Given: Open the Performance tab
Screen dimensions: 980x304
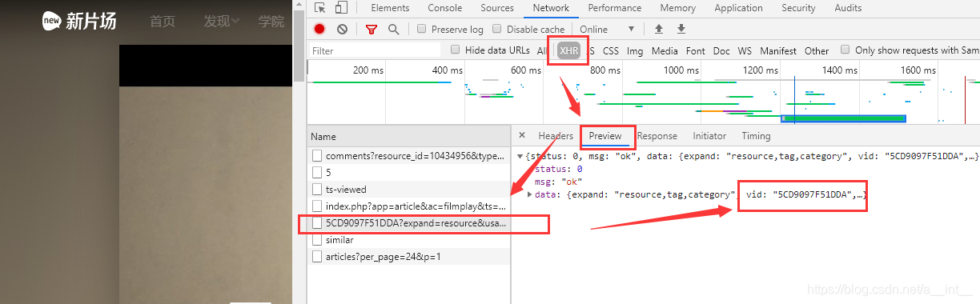Looking at the screenshot, I should pyautogui.click(x=615, y=8).
